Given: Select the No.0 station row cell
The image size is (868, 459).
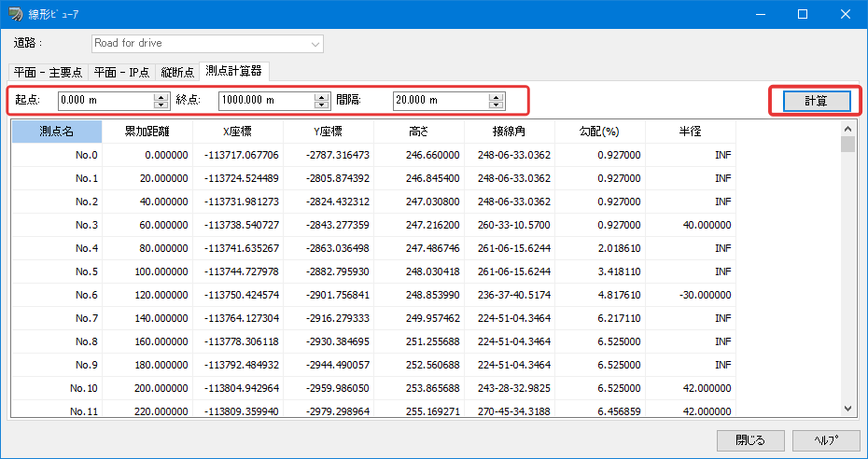Looking at the screenshot, I should click(x=56, y=156).
